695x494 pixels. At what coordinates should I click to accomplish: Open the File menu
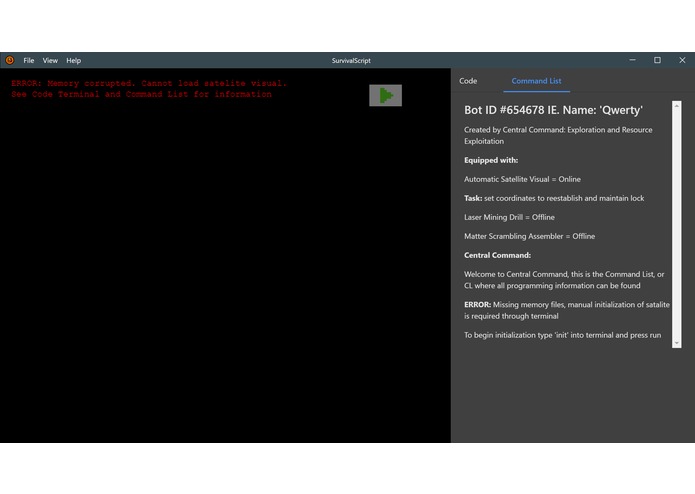[29, 61]
